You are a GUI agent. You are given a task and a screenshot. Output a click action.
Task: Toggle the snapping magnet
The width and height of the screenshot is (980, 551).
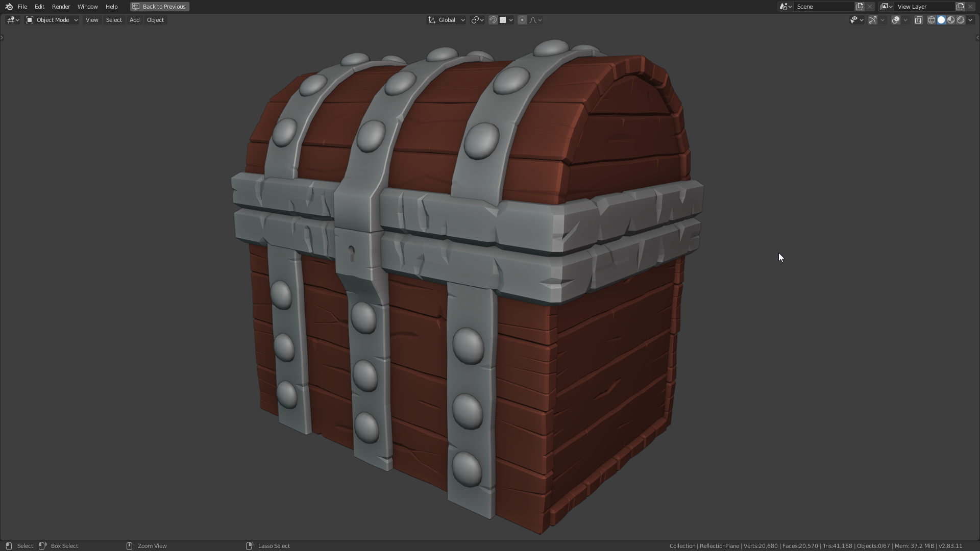click(493, 20)
